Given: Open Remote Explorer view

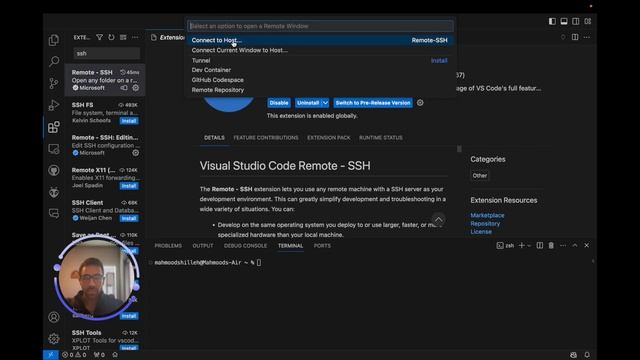Looking at the screenshot, I should point(54,149).
